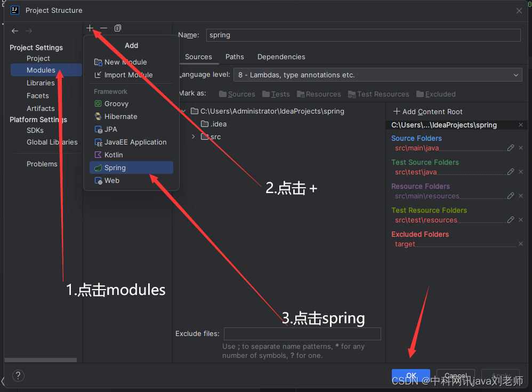
Task: Remove src/main/resources with its X icon
Action: coord(521,196)
